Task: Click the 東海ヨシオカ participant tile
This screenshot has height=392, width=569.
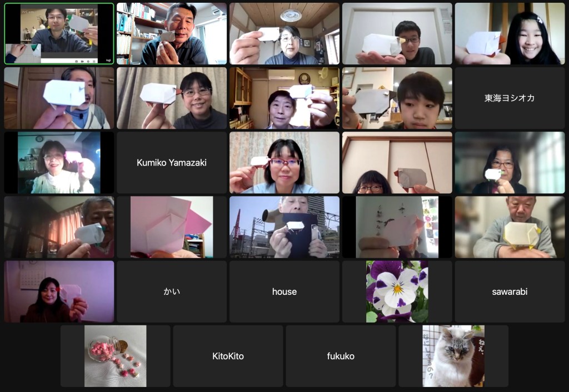Action: click(x=510, y=98)
